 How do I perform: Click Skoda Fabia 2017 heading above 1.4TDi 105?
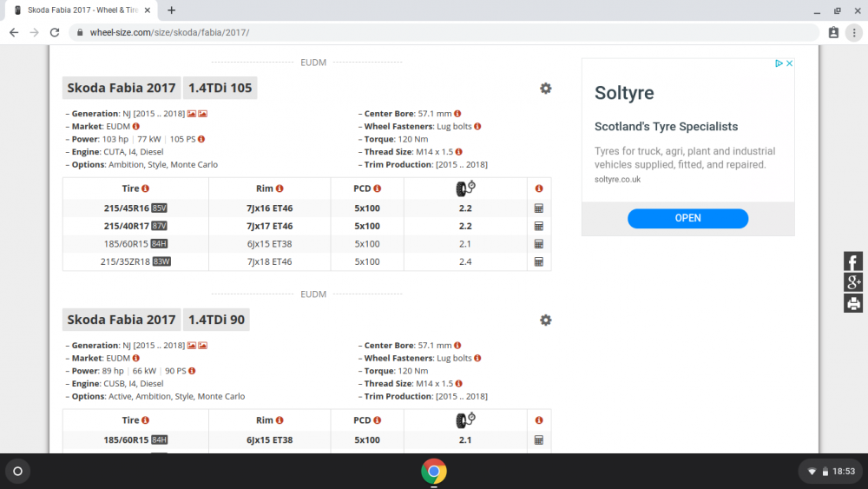click(x=122, y=88)
